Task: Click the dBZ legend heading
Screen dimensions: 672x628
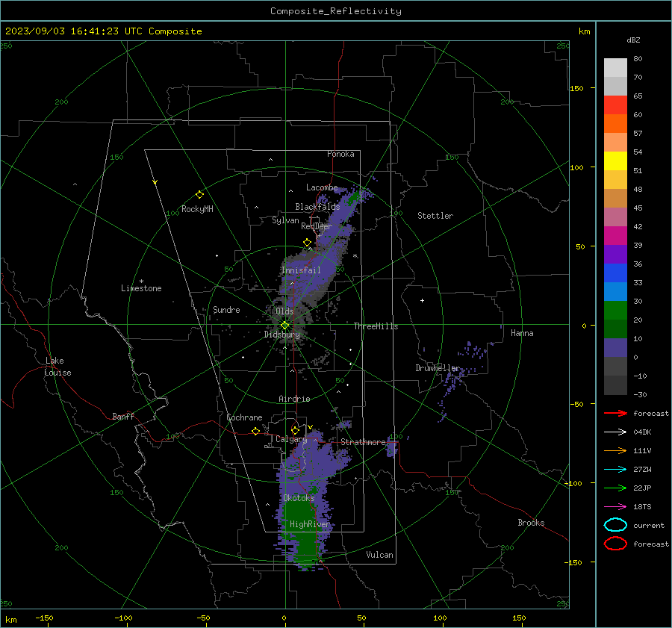Action: [633, 40]
